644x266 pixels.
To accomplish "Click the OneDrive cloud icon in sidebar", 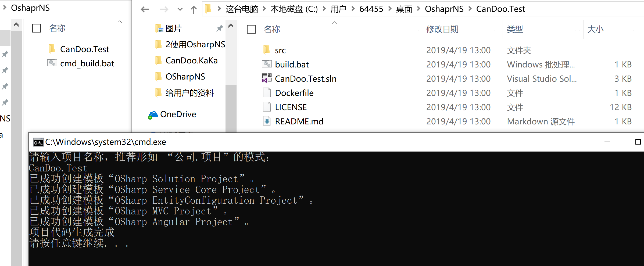I will [153, 114].
